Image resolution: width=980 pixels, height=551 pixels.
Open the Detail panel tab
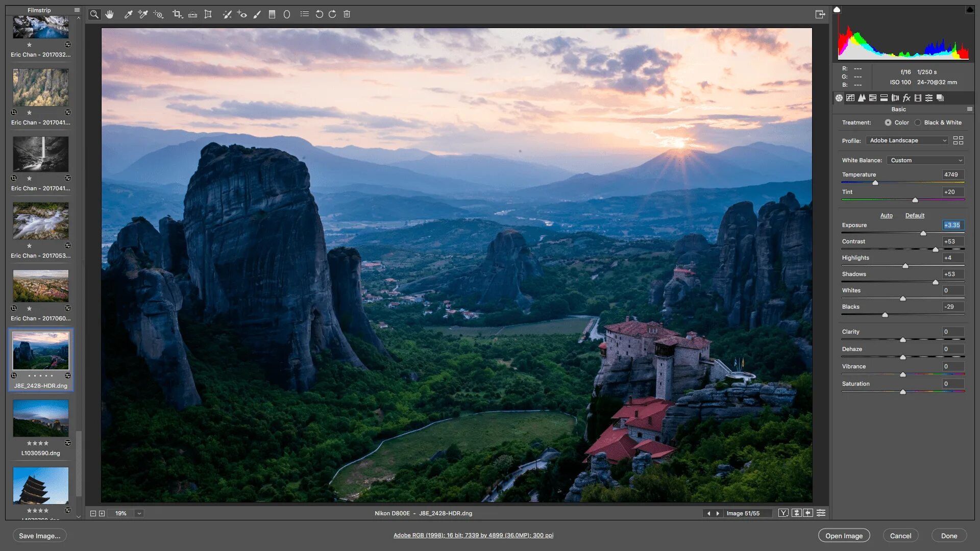(x=862, y=98)
